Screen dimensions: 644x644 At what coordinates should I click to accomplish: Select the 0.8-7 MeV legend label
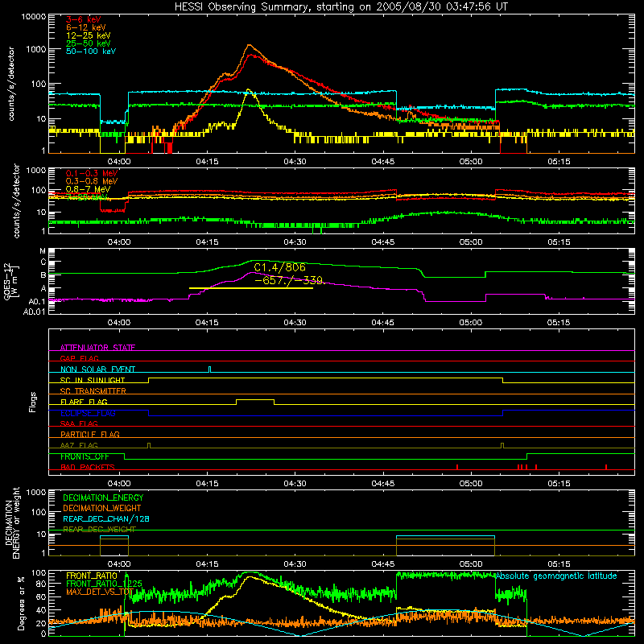pyautogui.click(x=88, y=189)
